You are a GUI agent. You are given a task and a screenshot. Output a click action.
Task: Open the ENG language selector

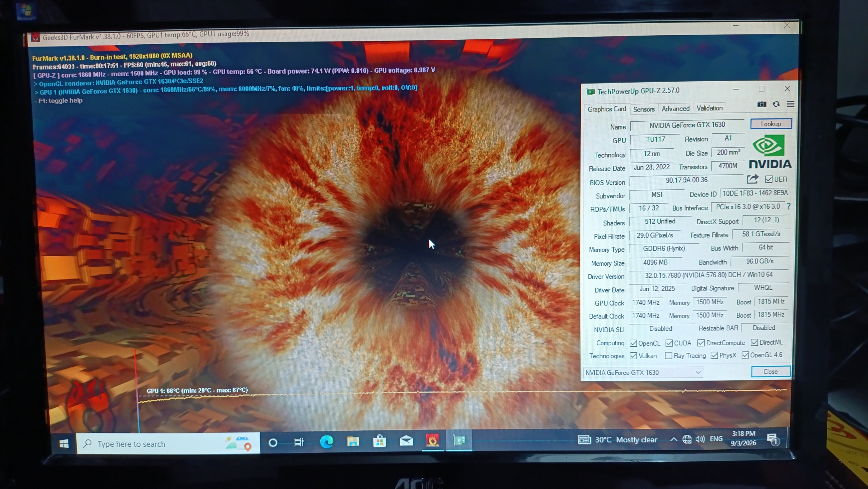(x=716, y=439)
